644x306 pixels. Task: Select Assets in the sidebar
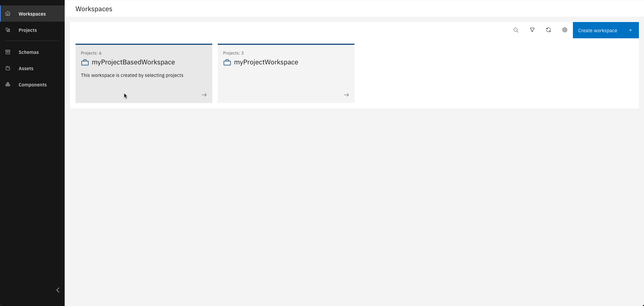tap(26, 68)
